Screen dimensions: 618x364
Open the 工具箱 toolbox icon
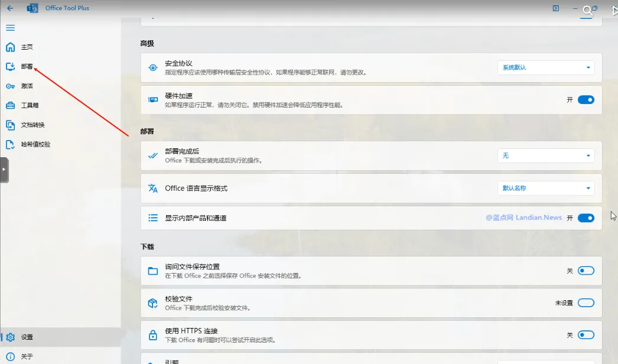click(x=10, y=106)
